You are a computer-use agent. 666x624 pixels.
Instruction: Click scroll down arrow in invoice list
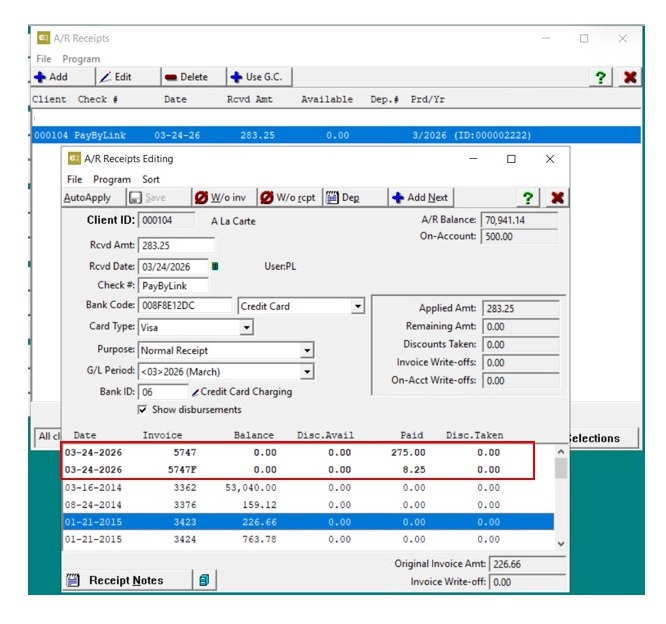click(561, 544)
